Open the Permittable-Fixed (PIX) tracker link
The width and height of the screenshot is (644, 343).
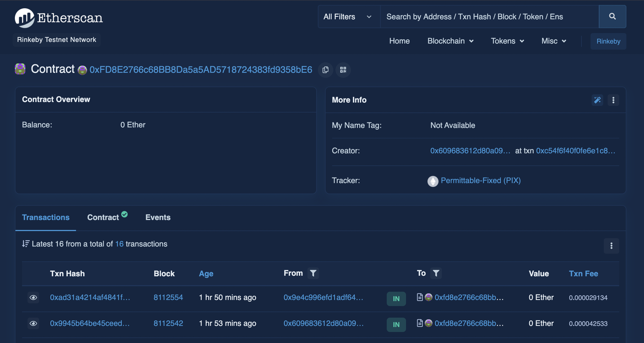click(x=480, y=181)
